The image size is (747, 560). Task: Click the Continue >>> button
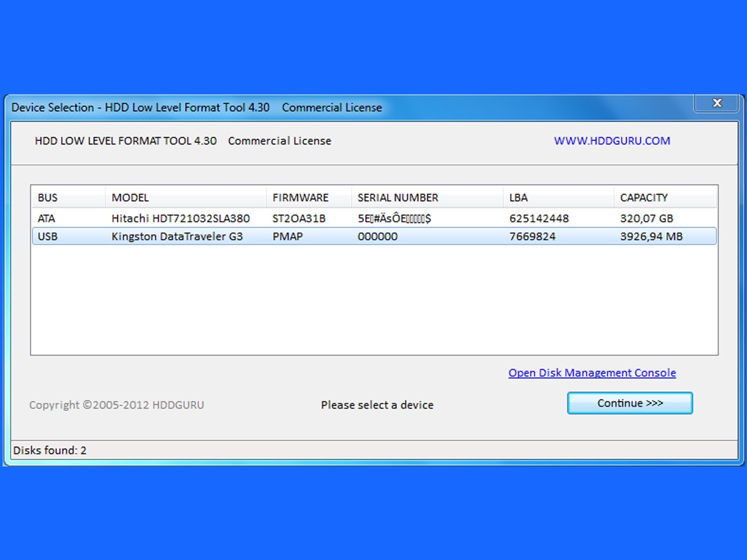[629, 403]
